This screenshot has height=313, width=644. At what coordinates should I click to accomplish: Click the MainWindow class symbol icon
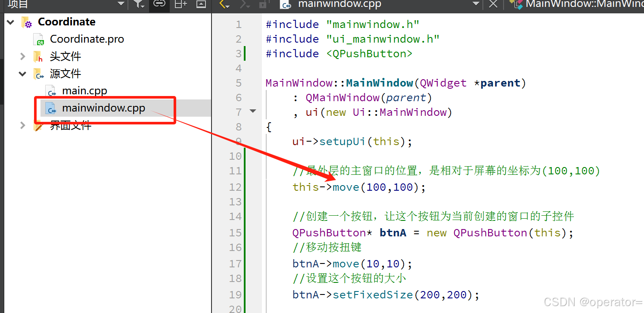point(516,4)
